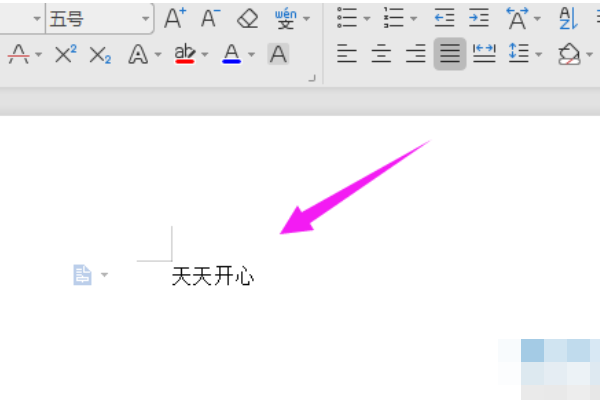The height and width of the screenshot is (400, 600).
Task: Open font dialog launcher corner icon
Action: click(312, 78)
